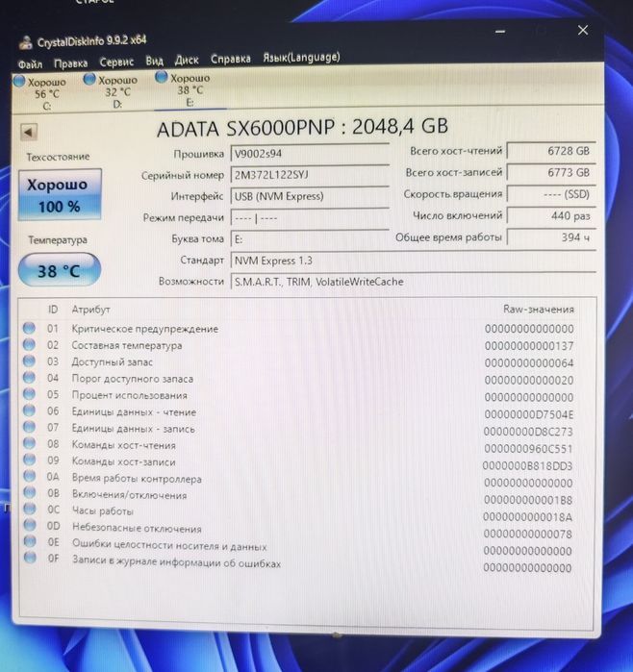Click status circle of Составная температура row
The width and height of the screenshot is (633, 672).
[29, 344]
